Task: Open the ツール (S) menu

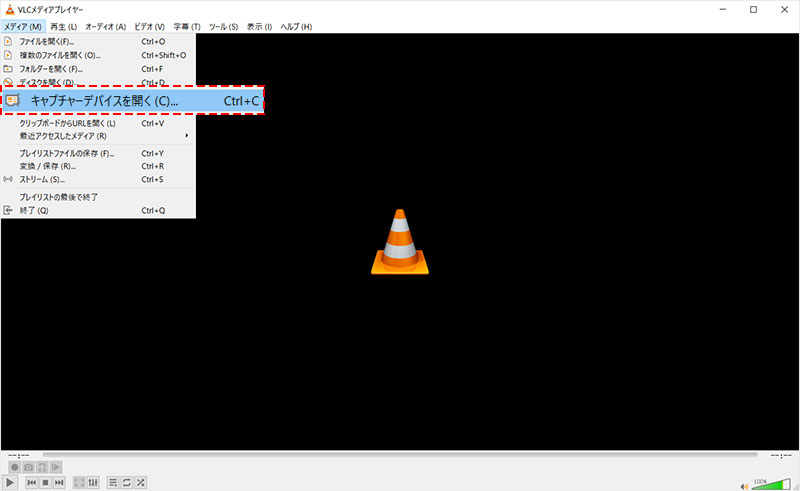Action: coord(223,27)
